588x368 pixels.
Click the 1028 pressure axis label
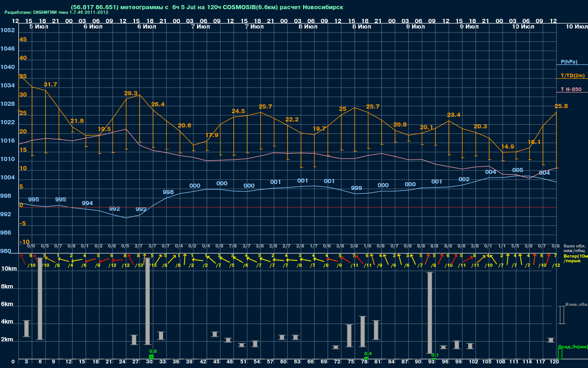pos(8,104)
